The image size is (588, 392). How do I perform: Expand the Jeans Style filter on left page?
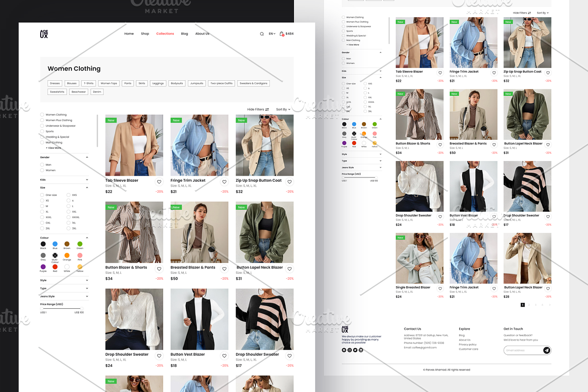[87, 296]
